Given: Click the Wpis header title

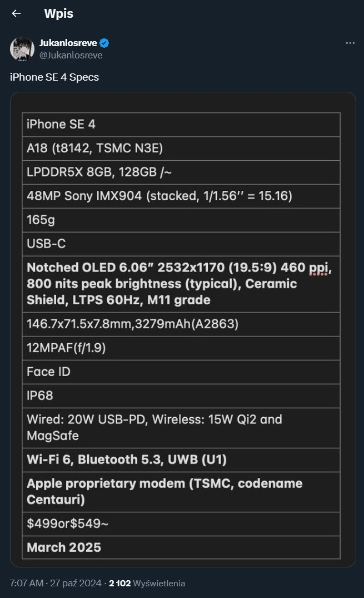Looking at the screenshot, I should click(59, 13).
